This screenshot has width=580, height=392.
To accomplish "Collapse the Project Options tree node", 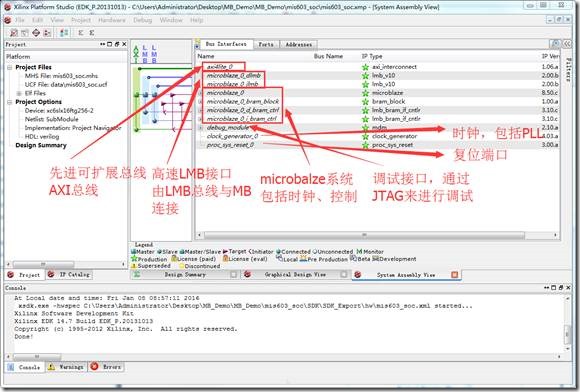I will tap(10, 102).
